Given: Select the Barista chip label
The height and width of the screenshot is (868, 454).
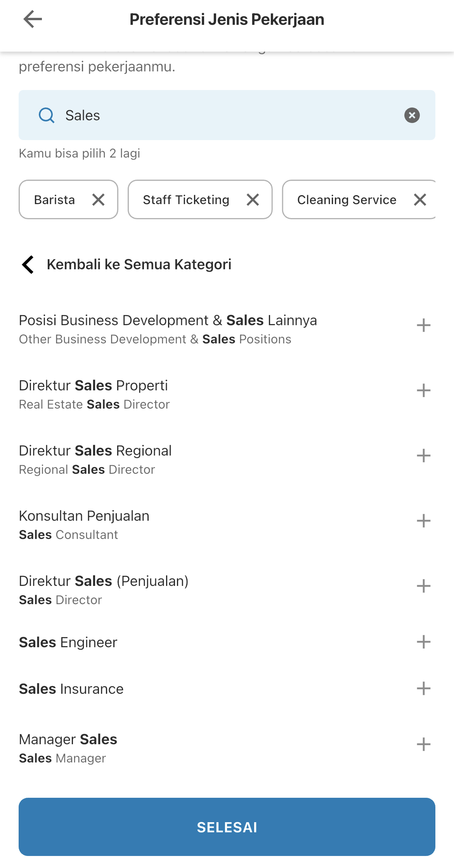Looking at the screenshot, I should 54,200.
